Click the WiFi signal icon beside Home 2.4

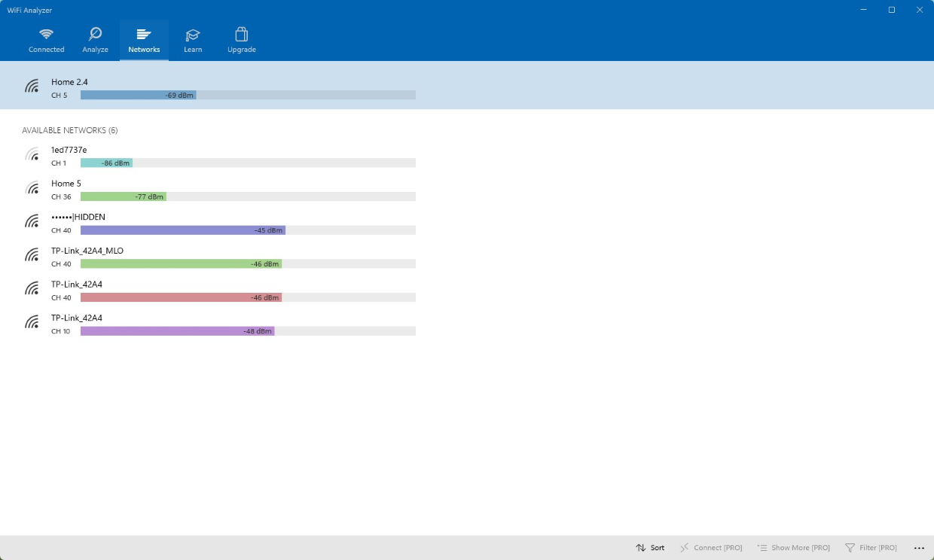[32, 86]
